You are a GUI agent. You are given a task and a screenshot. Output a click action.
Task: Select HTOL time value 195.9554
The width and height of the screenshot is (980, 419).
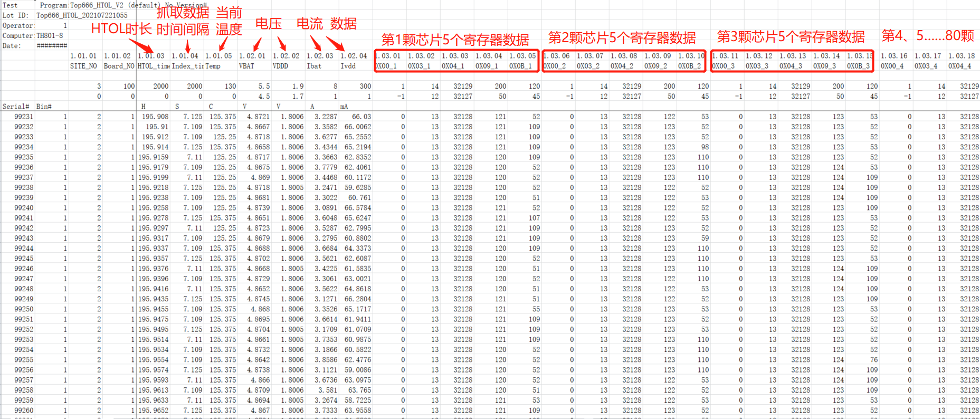pos(154,360)
